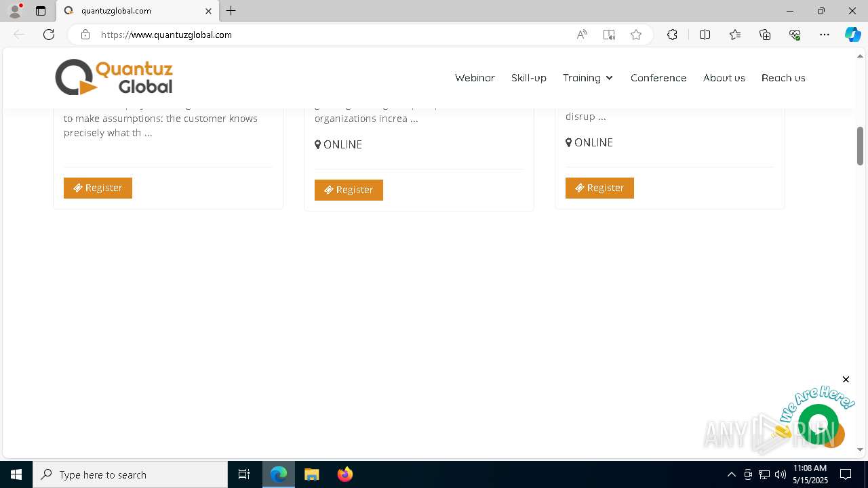Viewport: 868px width, 488px height.
Task: Click ONLINE location in right card
Action: coord(589,142)
